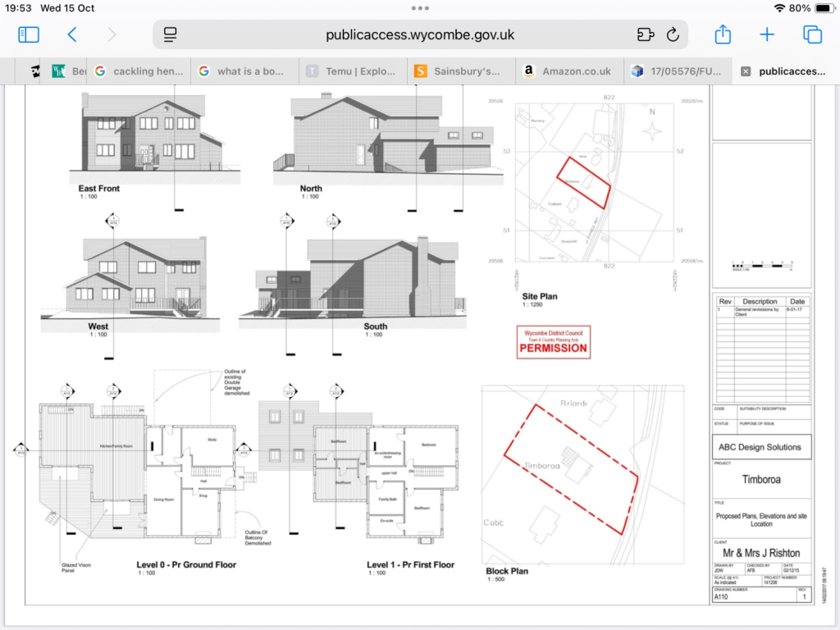Open the Share sheet
Image resolution: width=840 pixels, height=630 pixels.
(722, 34)
